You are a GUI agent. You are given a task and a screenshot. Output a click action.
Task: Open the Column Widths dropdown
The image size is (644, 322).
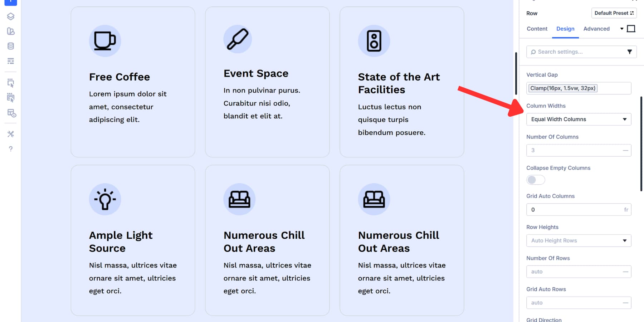tap(579, 119)
